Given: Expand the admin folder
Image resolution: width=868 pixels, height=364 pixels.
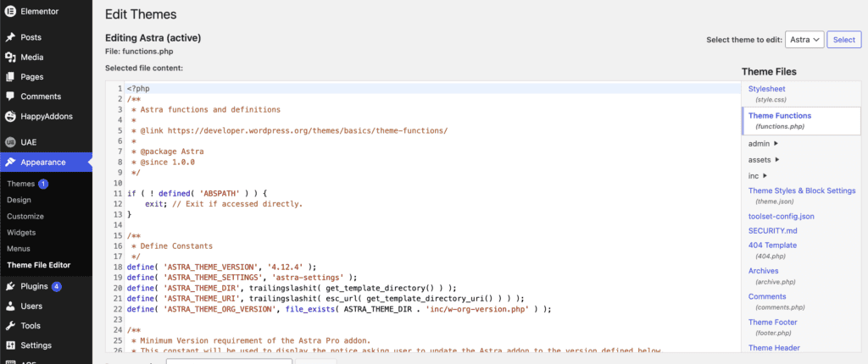Looking at the screenshot, I should tap(764, 144).
